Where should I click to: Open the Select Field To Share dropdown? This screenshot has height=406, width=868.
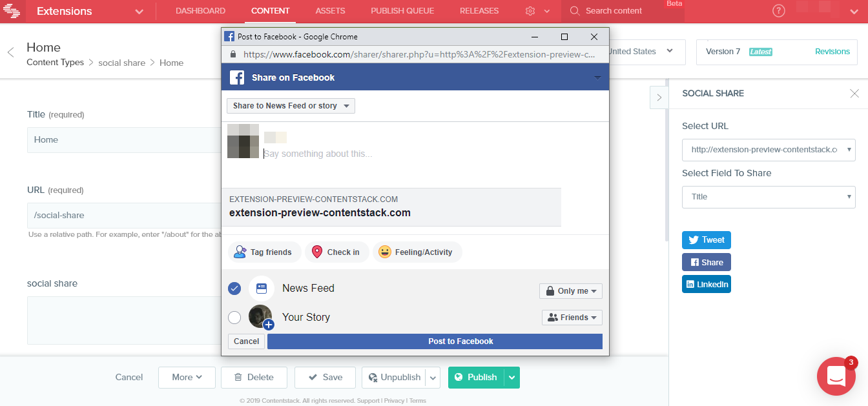tap(769, 197)
